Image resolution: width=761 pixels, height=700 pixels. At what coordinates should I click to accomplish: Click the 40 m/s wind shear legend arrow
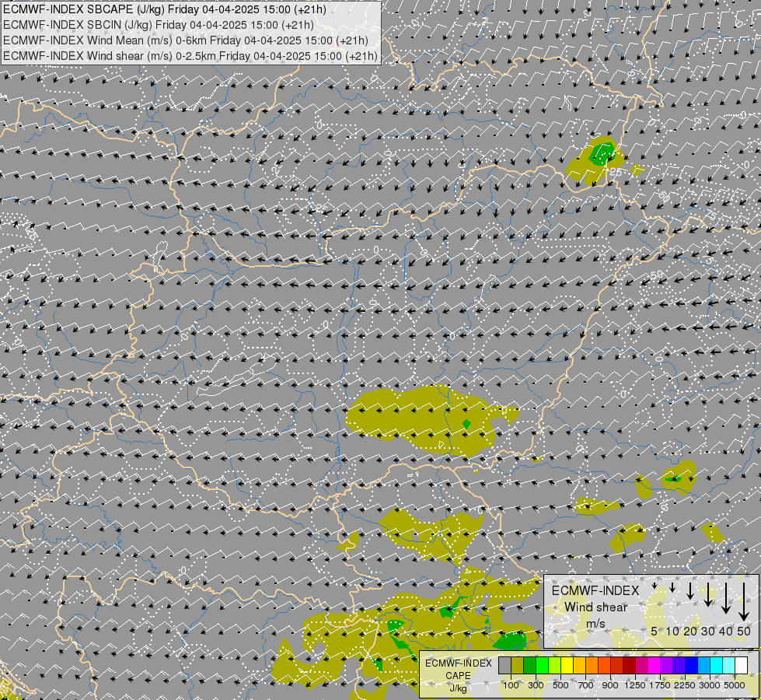pos(726,597)
